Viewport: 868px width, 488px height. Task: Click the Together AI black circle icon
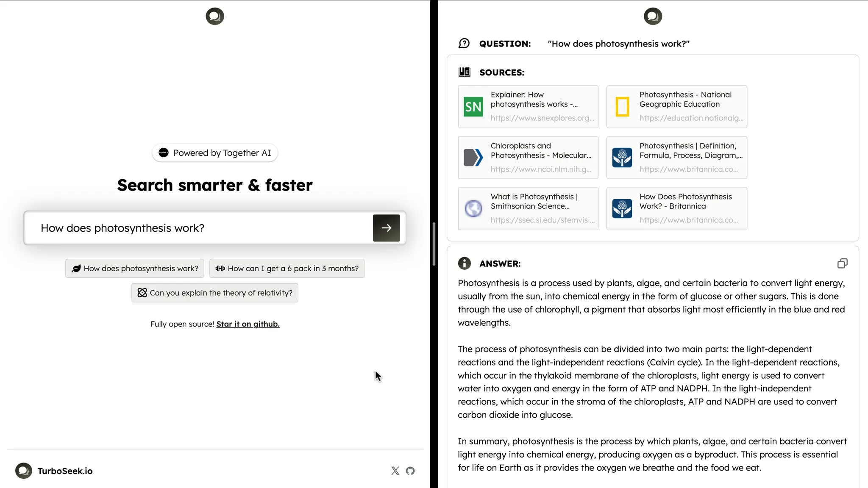pyautogui.click(x=164, y=153)
